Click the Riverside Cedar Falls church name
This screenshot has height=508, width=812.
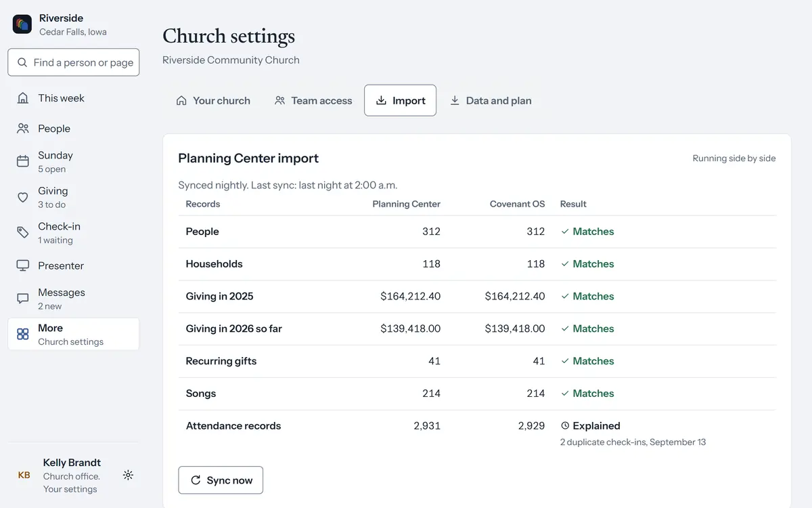pyautogui.click(x=72, y=24)
